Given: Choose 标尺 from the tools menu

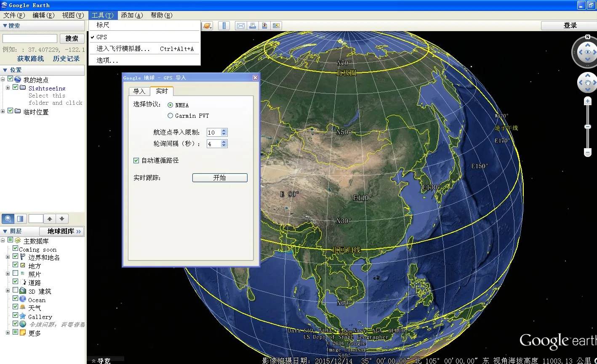Looking at the screenshot, I should pyautogui.click(x=144, y=25).
